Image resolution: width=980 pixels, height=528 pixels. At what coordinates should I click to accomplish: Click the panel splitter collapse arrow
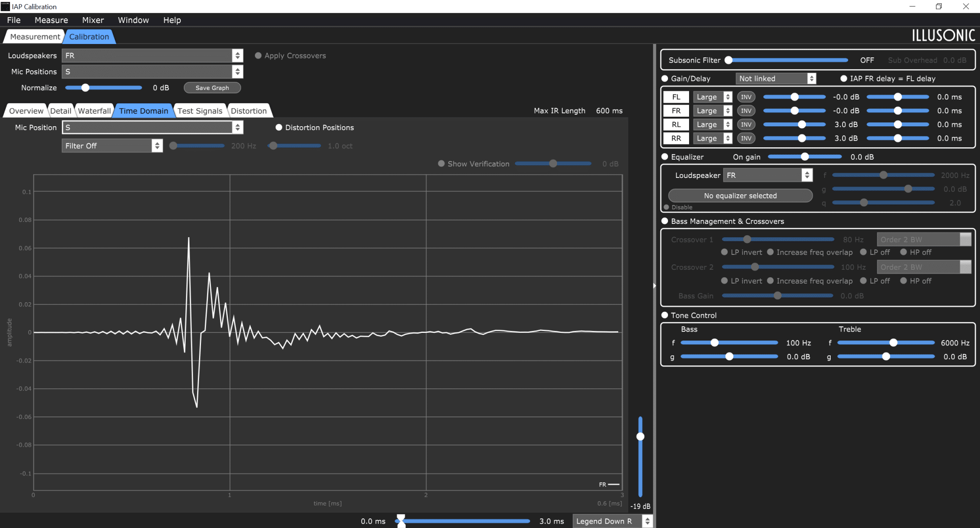[x=654, y=286]
